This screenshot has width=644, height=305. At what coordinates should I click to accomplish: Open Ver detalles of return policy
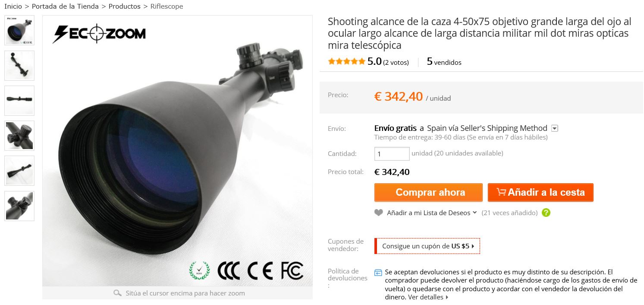coord(428,297)
